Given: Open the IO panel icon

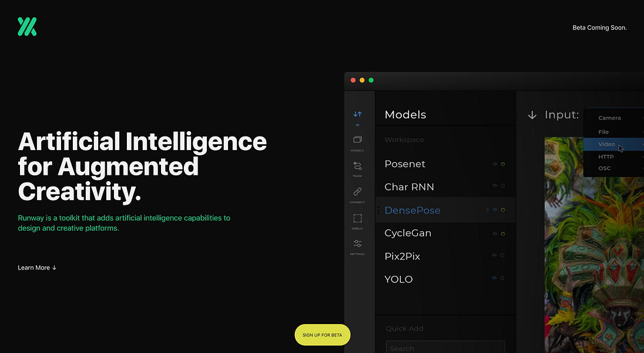Looking at the screenshot, I should [357, 114].
